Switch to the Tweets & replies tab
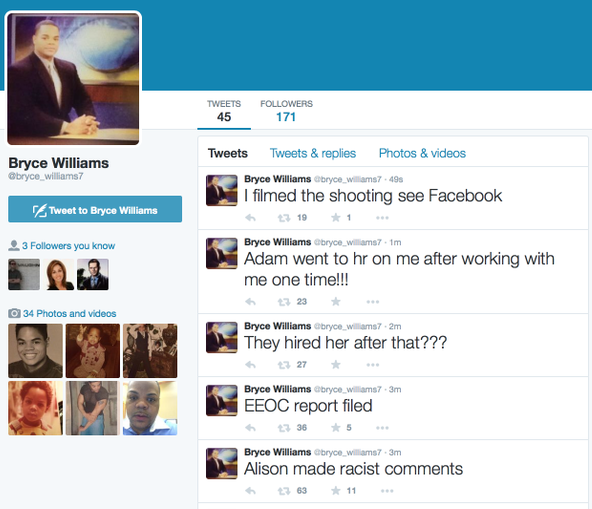 (x=313, y=153)
